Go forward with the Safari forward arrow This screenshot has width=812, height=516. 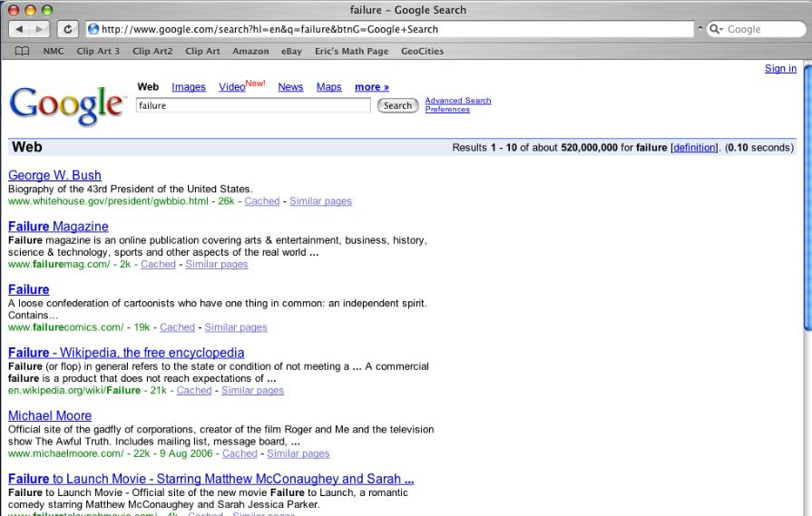(39, 29)
